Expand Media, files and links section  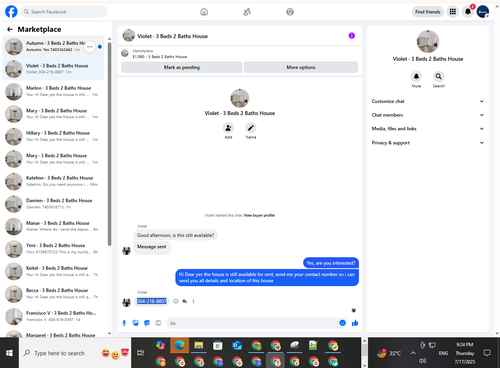428,129
